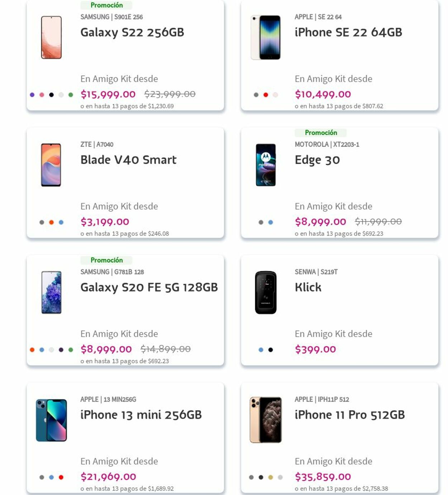Choose blue color option for Edge 30
Image resolution: width=448 pixels, height=495 pixels.
[x=271, y=222]
